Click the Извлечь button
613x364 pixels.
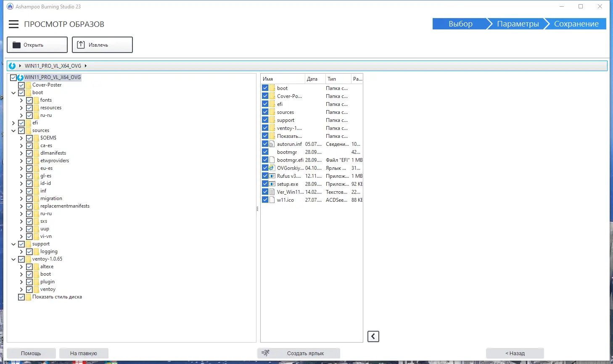point(102,45)
